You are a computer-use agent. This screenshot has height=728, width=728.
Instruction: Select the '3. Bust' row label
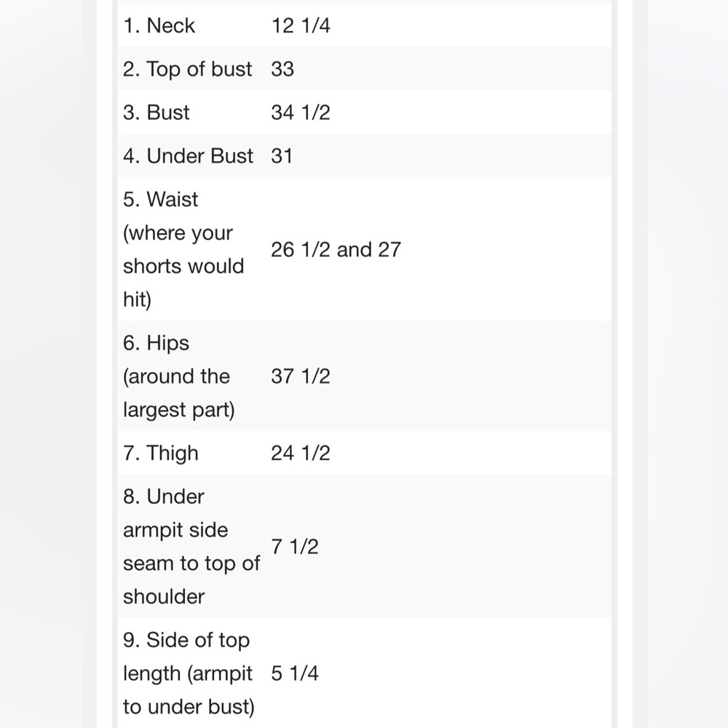tap(156, 112)
